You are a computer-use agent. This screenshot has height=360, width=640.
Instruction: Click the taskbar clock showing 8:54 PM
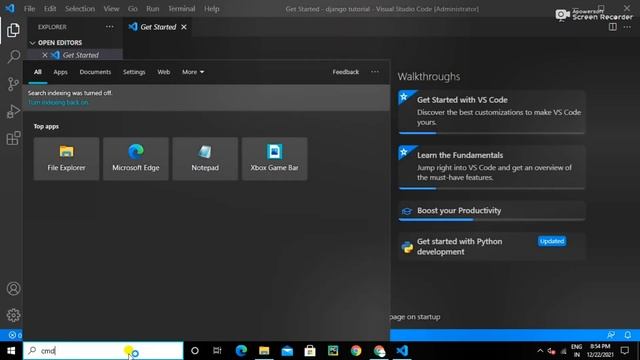[x=600, y=351]
